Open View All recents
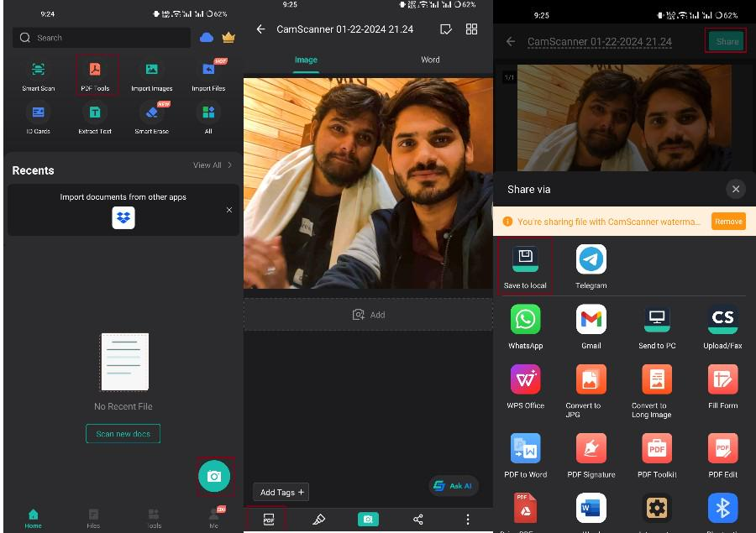 click(x=213, y=165)
